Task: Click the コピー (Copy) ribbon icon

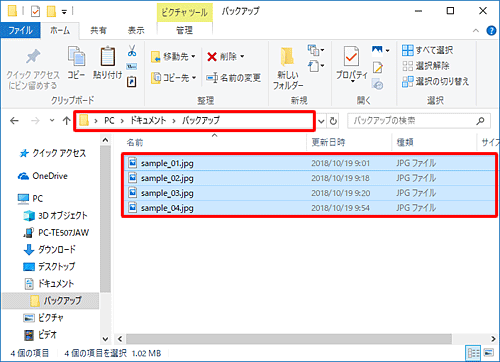Action: tap(76, 56)
